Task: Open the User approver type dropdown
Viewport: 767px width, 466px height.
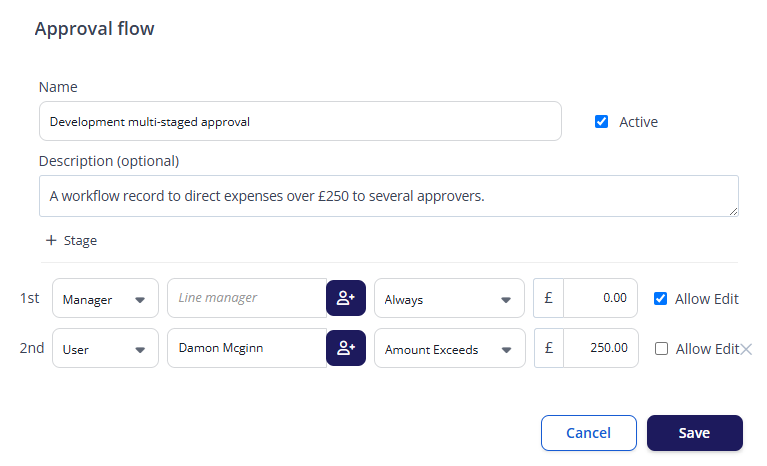Action: point(105,348)
